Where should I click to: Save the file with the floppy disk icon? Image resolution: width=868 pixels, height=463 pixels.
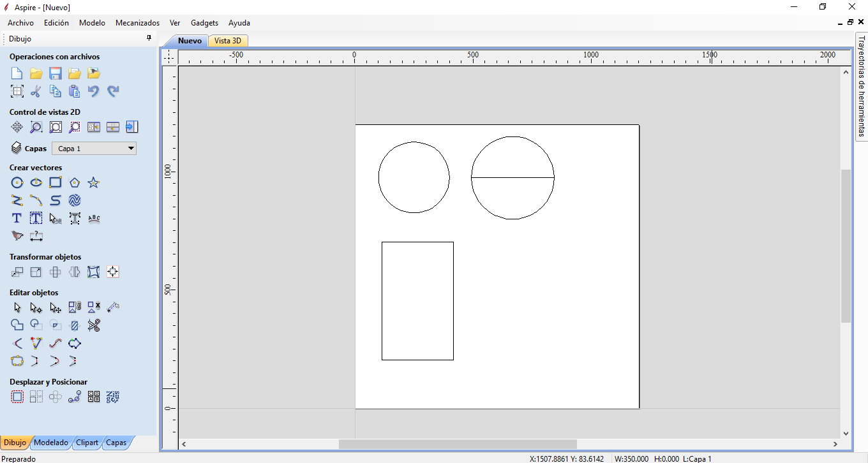pos(56,73)
